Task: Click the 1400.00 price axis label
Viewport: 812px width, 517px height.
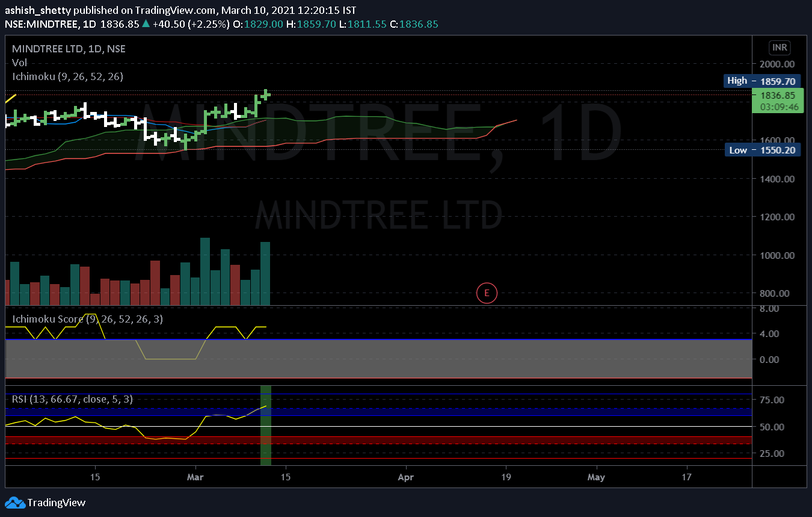Action: [778, 179]
